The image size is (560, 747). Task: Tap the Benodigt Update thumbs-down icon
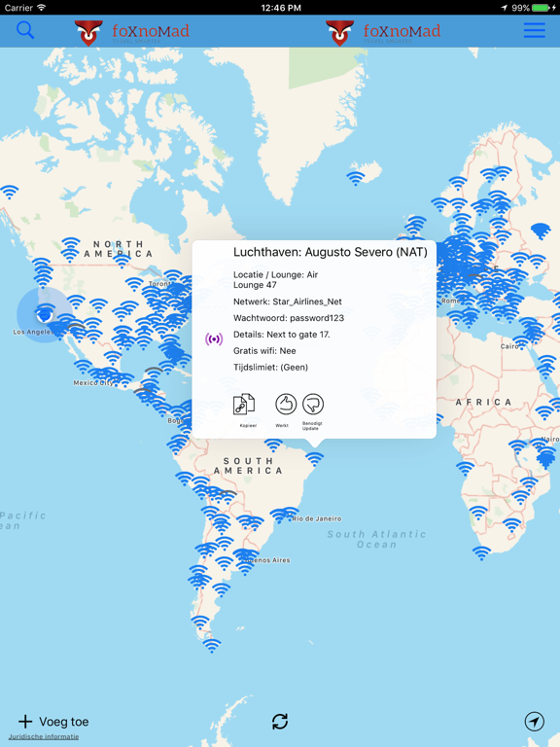[x=313, y=405]
